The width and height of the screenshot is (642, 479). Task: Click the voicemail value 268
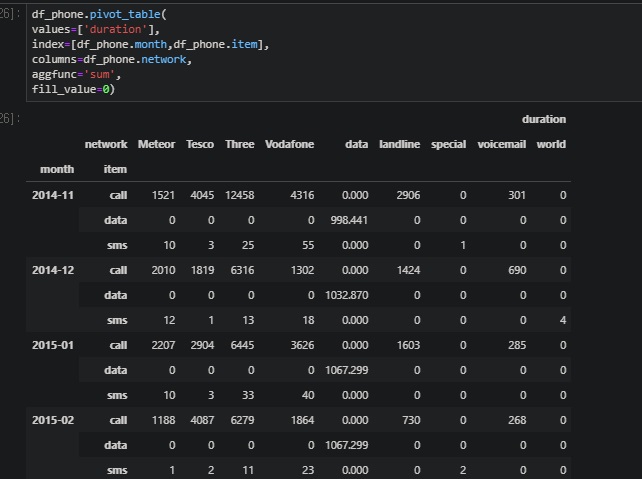517,420
